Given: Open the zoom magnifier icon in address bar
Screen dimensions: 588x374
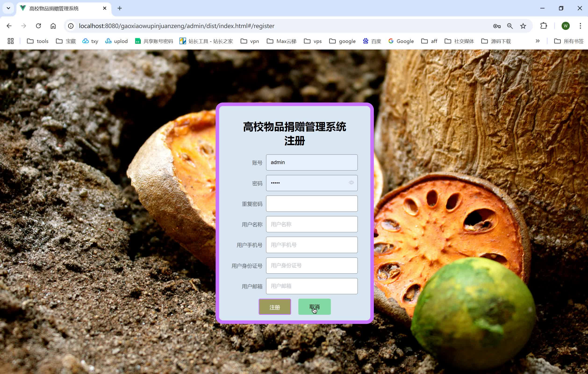Looking at the screenshot, I should 510,26.
